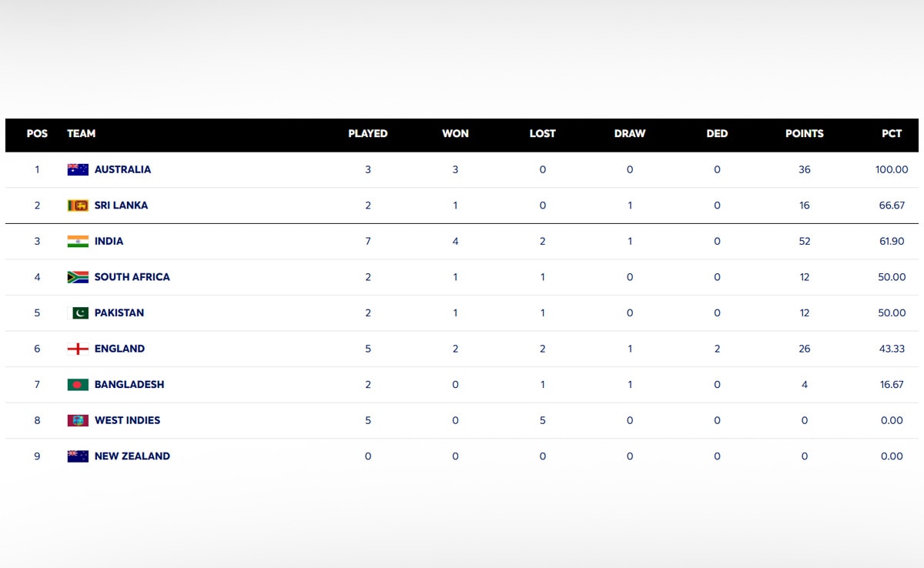Click India's points value 52

pos(804,241)
